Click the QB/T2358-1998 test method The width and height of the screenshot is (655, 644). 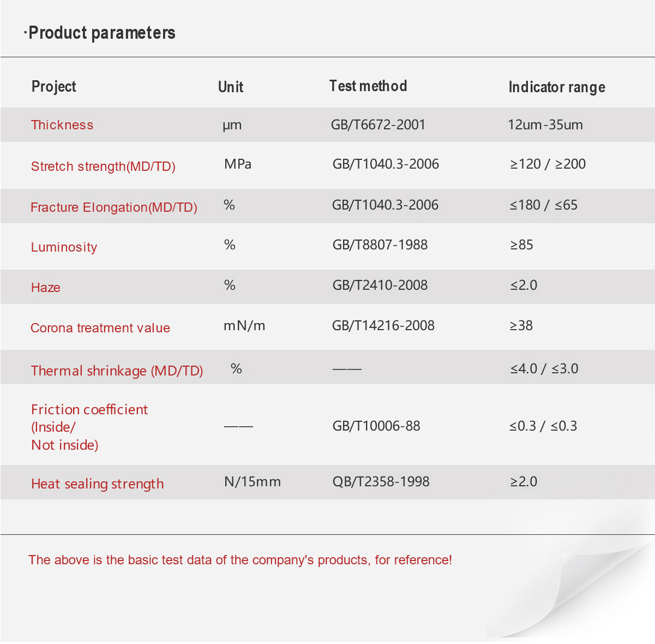381,482
